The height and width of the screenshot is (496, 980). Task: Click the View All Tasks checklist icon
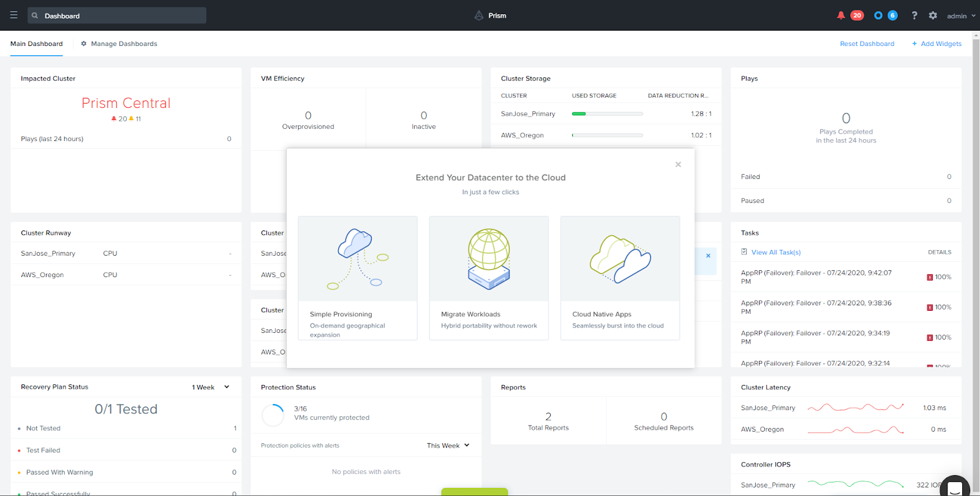[x=744, y=252]
